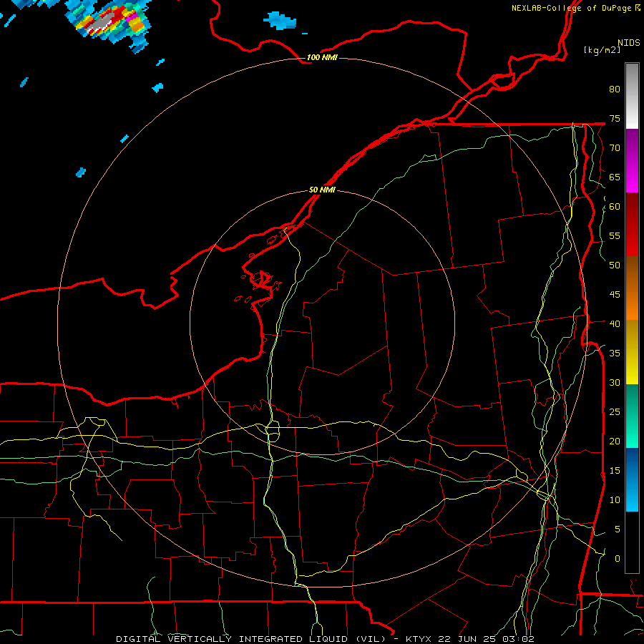The width and height of the screenshot is (644, 644).
Task: Click the purple-magenta segment of the color bar
Action: (x=632, y=160)
